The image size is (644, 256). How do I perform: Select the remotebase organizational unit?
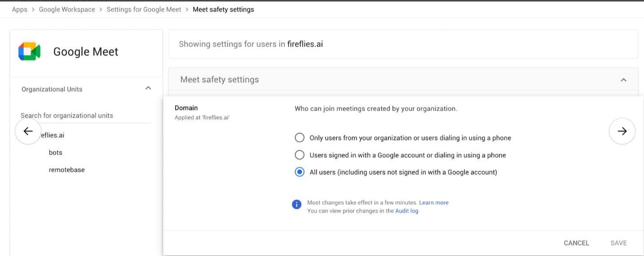click(x=67, y=170)
